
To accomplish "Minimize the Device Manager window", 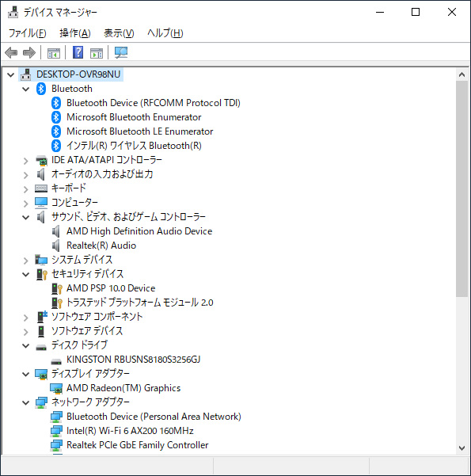I will tap(380, 12).
